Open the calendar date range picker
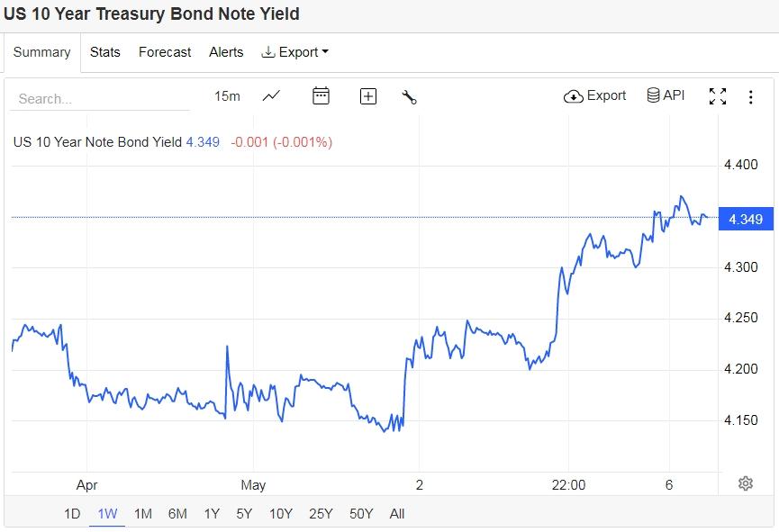779x532 pixels. [321, 96]
